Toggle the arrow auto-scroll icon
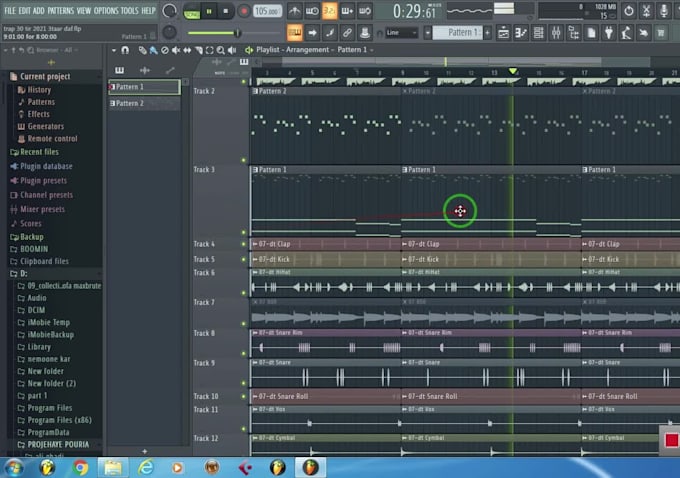This screenshot has width=680, height=478. coord(312,33)
